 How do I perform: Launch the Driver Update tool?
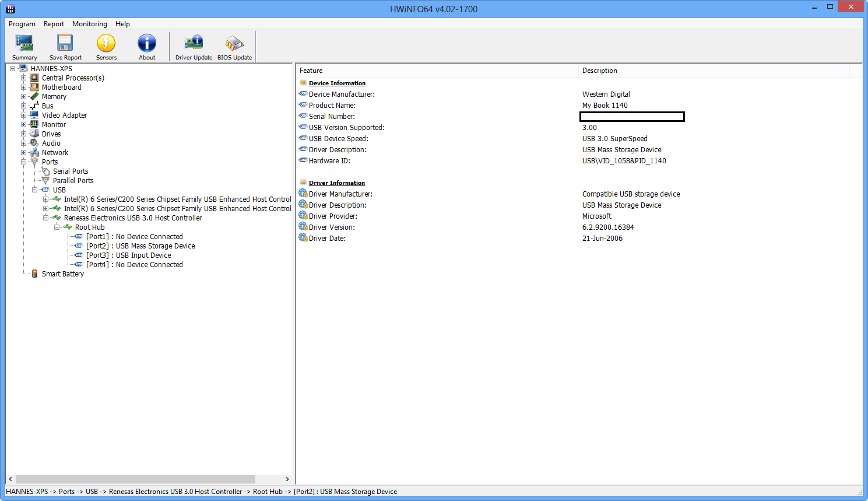(x=194, y=44)
